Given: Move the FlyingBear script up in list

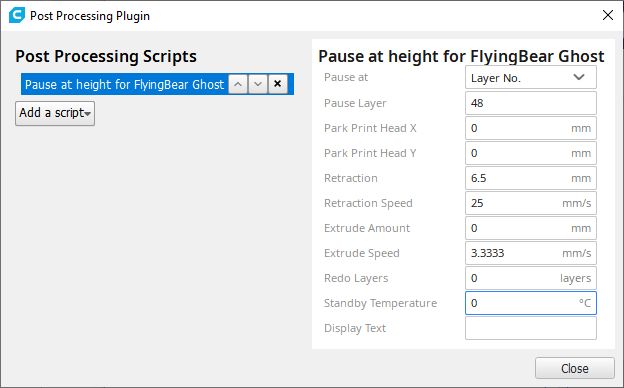Looking at the screenshot, I should [x=238, y=84].
